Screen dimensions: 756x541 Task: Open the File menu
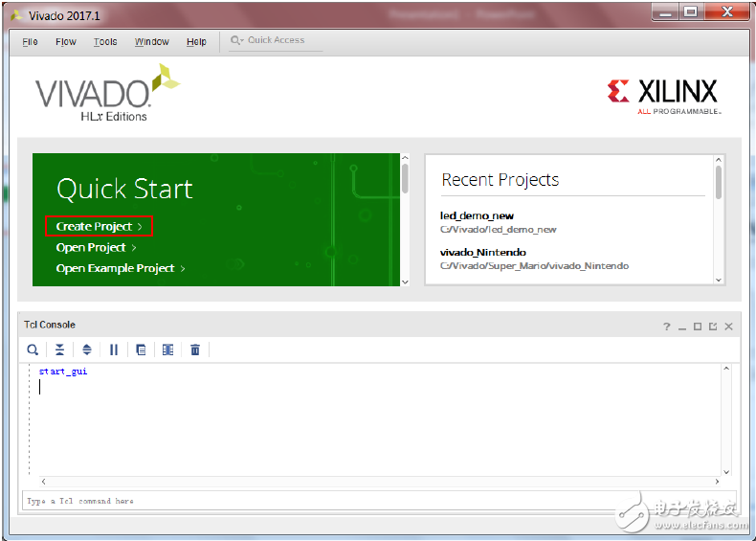point(30,42)
